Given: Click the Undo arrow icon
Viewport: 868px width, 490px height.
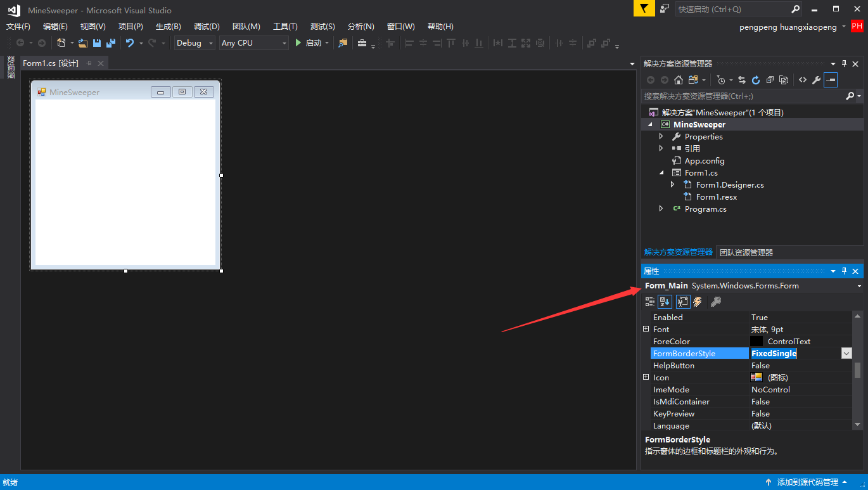Looking at the screenshot, I should (x=130, y=43).
